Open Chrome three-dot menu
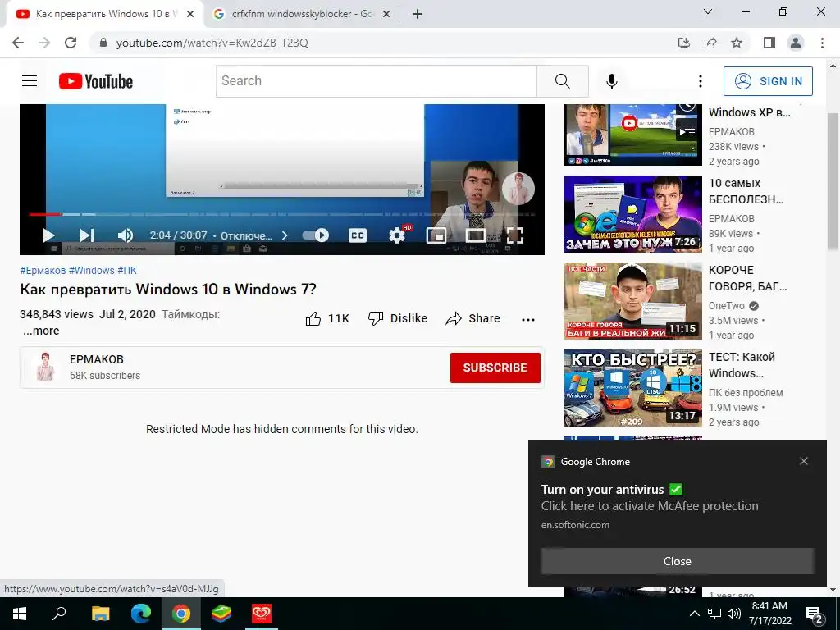This screenshot has height=630, width=840. pos(822,43)
